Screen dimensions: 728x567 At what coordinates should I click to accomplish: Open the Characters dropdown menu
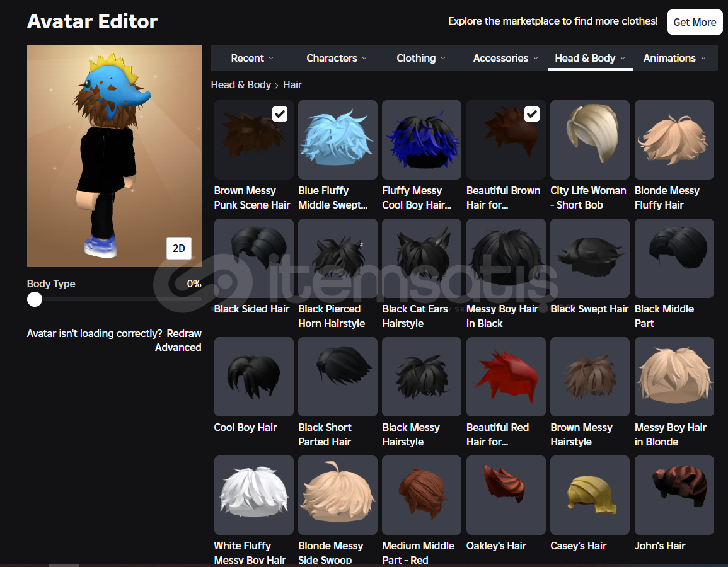point(337,58)
